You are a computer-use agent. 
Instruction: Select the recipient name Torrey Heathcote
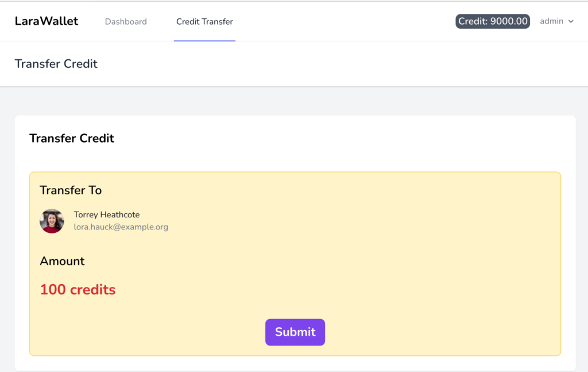pos(107,214)
